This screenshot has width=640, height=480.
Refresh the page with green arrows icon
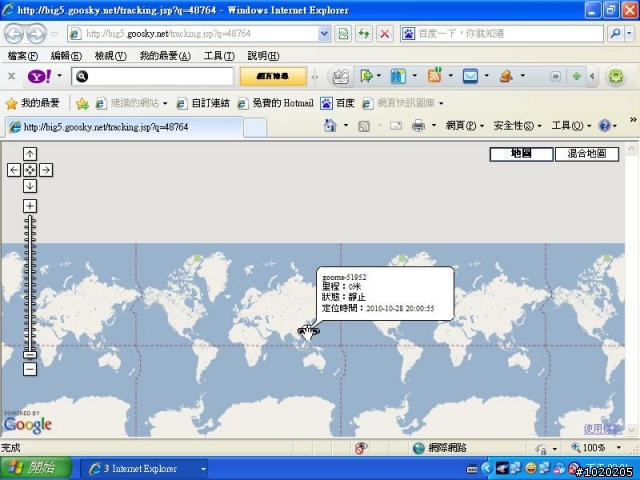click(x=363, y=33)
